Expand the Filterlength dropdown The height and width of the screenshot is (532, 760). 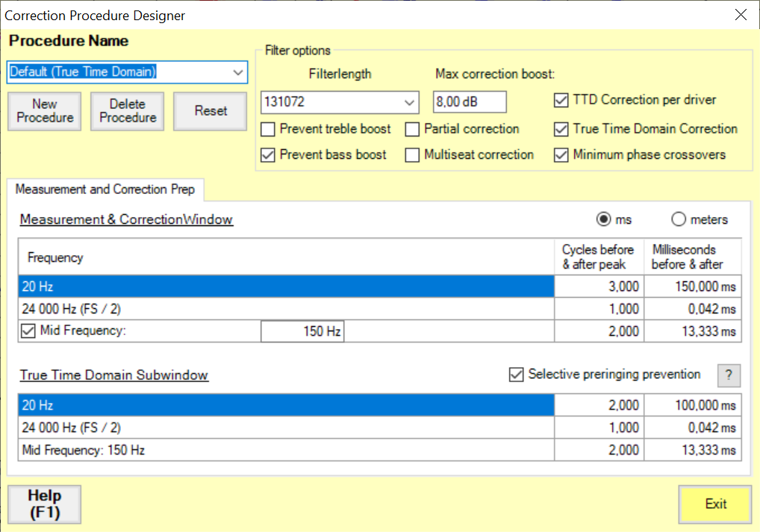(x=409, y=102)
